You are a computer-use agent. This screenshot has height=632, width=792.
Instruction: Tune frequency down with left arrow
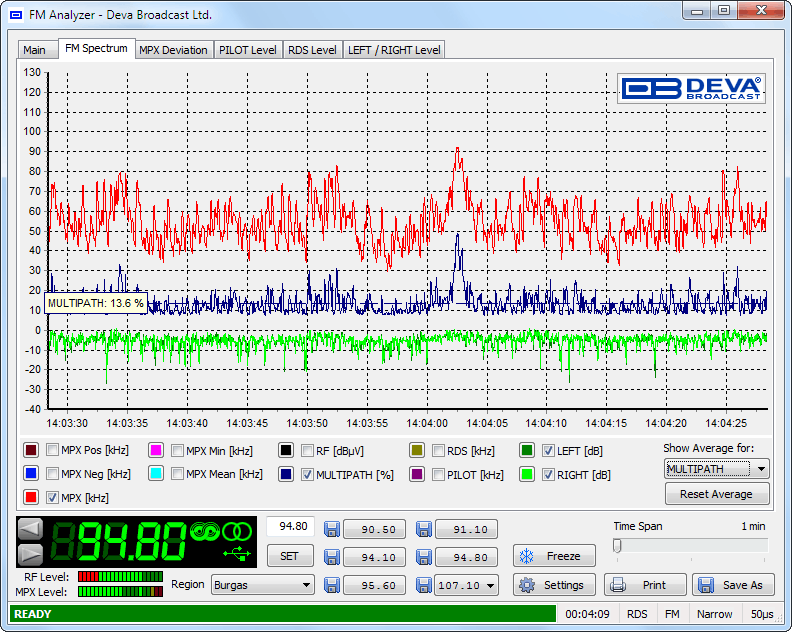coord(30,529)
